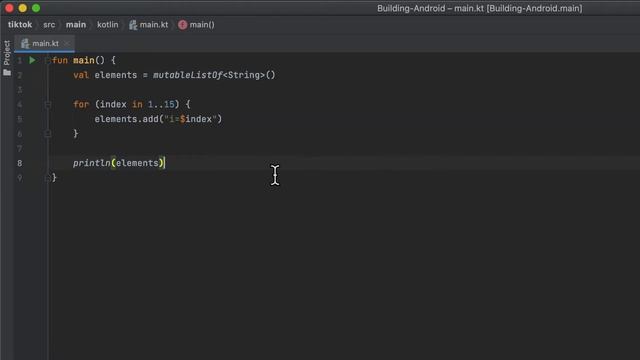Click the val keyword on line 2

tap(81, 75)
